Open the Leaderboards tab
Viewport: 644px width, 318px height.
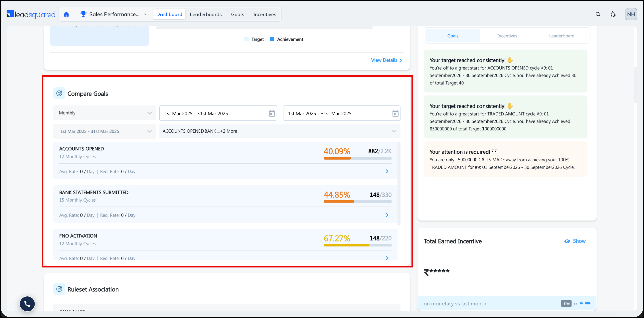(x=206, y=14)
